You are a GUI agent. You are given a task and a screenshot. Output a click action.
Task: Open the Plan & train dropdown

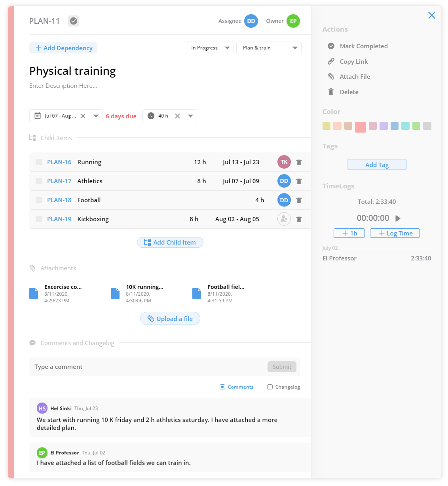click(269, 48)
